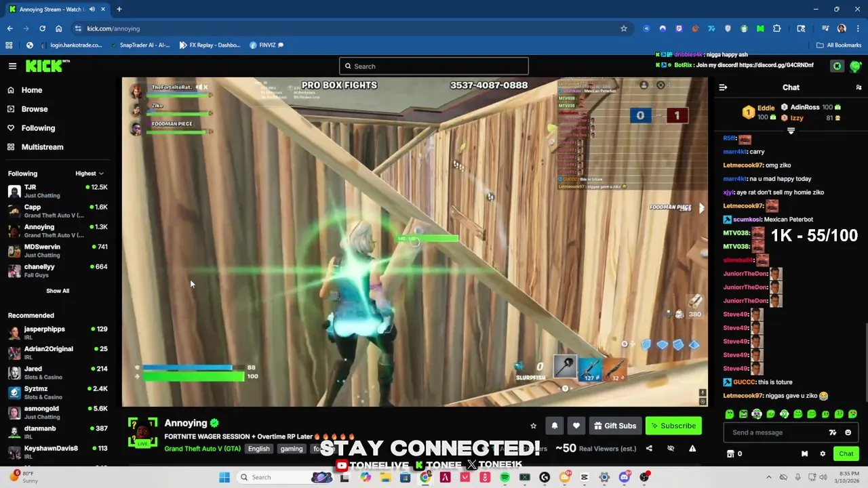
Task: Share the stream
Action: pos(649,449)
